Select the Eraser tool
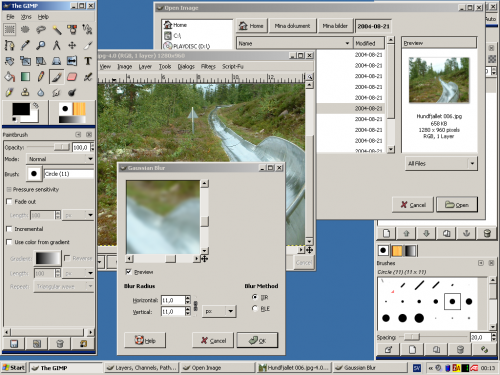Image resolution: width=500 pixels, height=375 pixels. pos(72,77)
